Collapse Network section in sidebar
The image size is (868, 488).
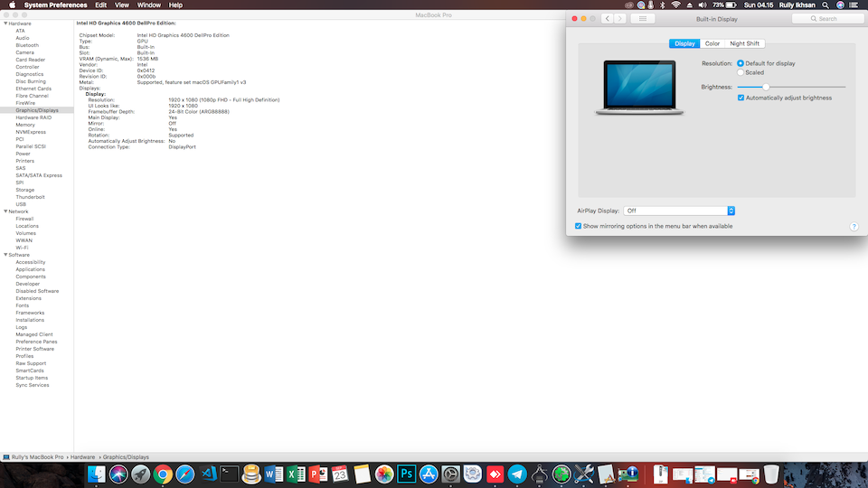tap(5, 211)
